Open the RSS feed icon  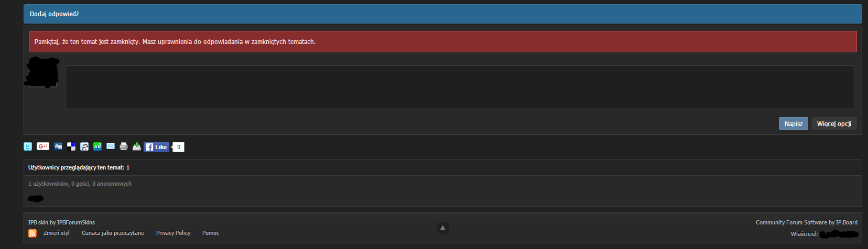(32, 233)
